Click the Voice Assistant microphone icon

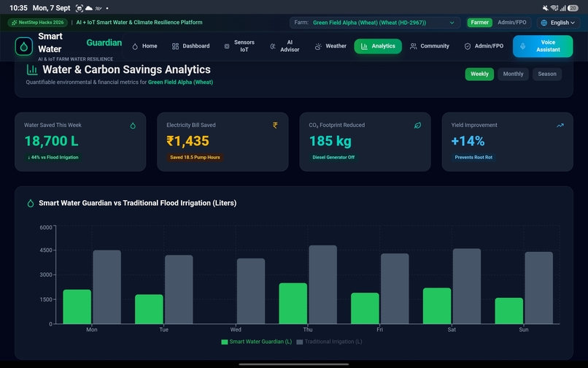coord(523,46)
